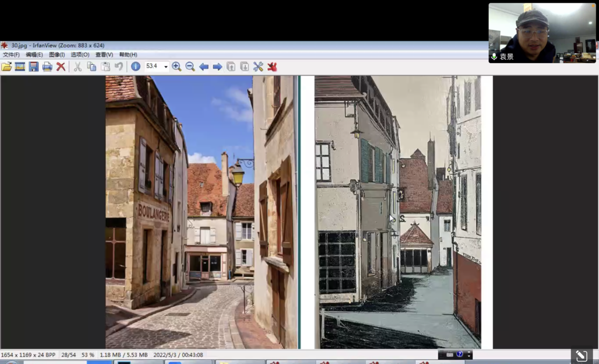Click the red IrfanView about icon
Image resolution: width=599 pixels, height=364 pixels.
(x=272, y=66)
